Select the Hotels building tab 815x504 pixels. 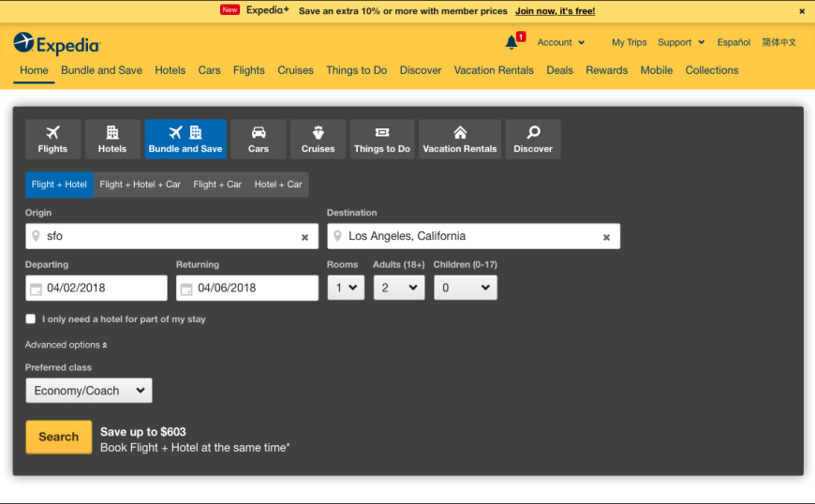112,139
